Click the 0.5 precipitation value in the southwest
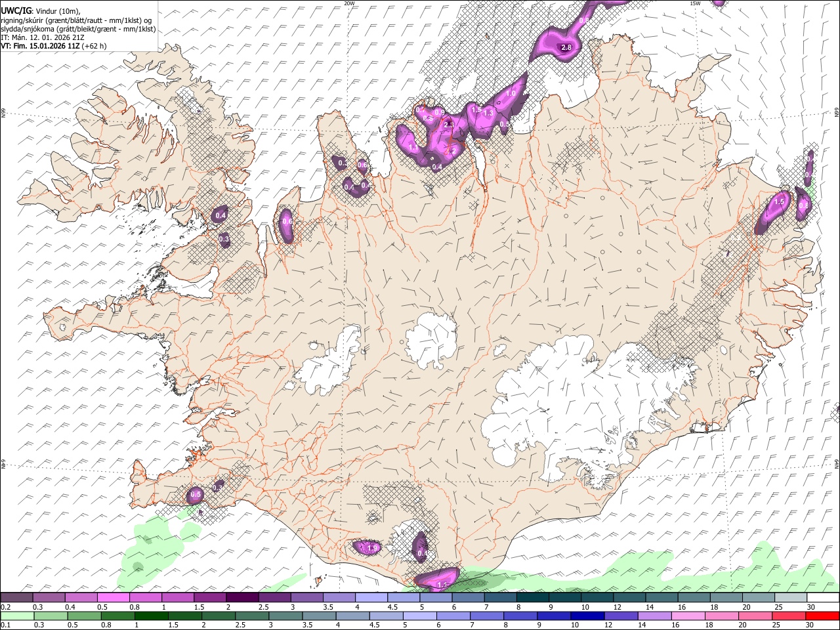 point(196,494)
